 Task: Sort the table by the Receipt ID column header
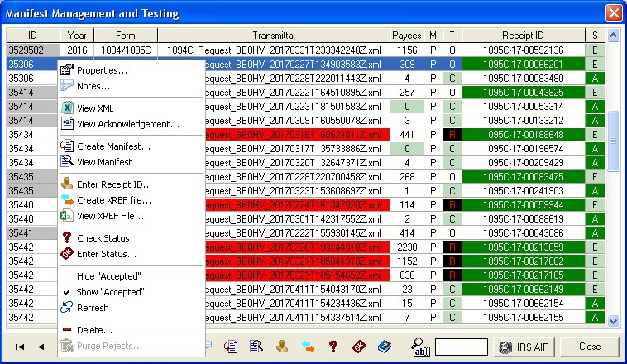[523, 36]
